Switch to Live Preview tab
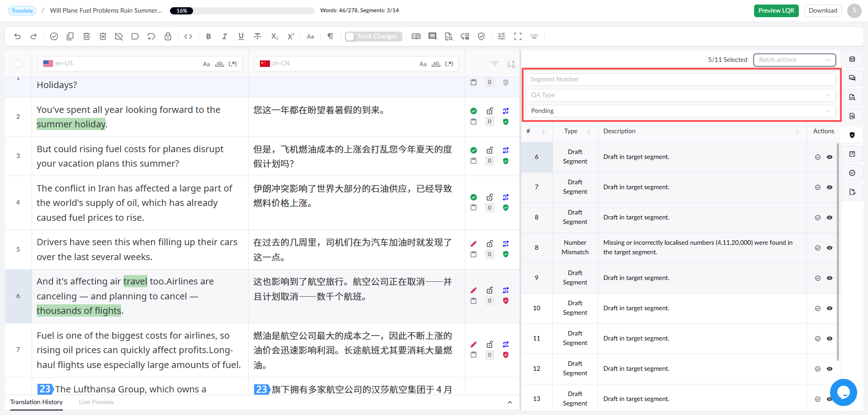The image size is (868, 415). pos(96,402)
